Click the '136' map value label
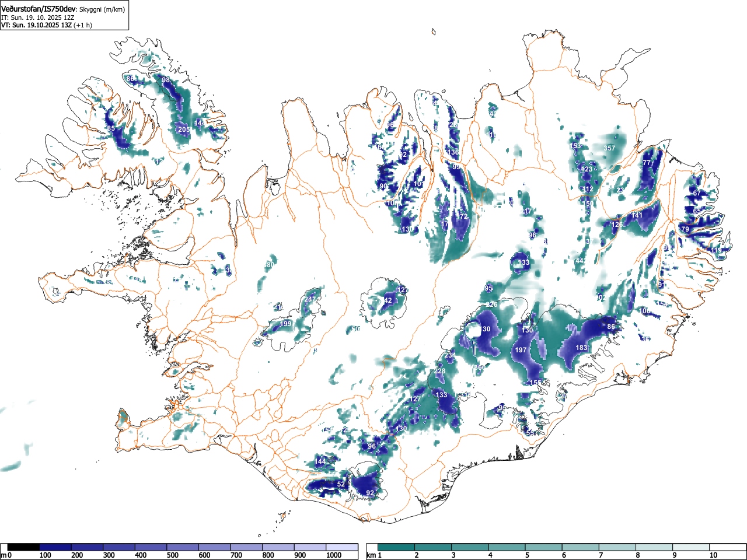747x560 pixels. 453,153
